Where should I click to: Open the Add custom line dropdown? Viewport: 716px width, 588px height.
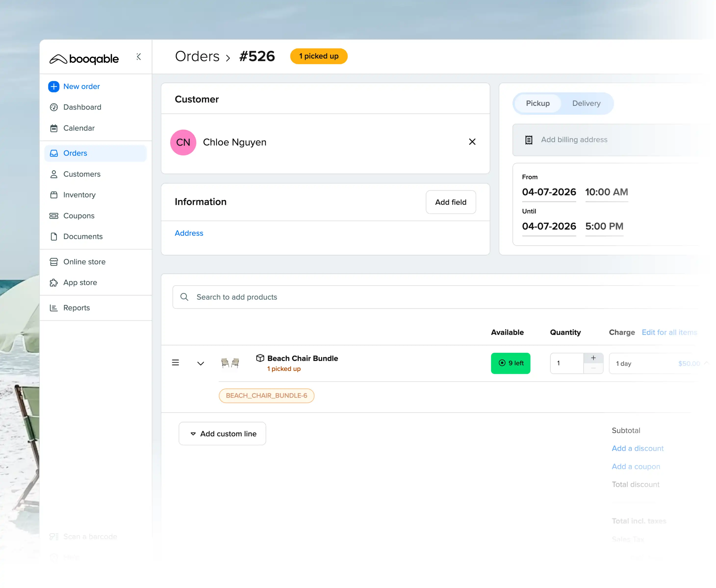coord(222,434)
